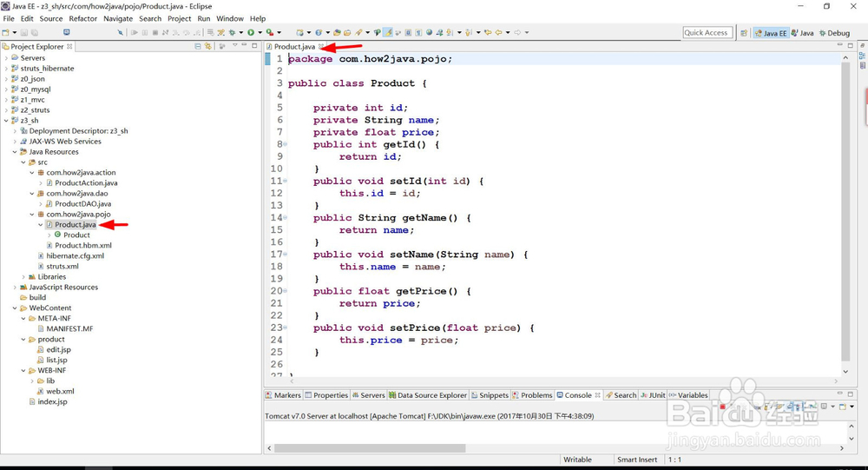The image size is (868, 470).
Task: Click the green Run button in toolbar
Action: click(x=251, y=33)
